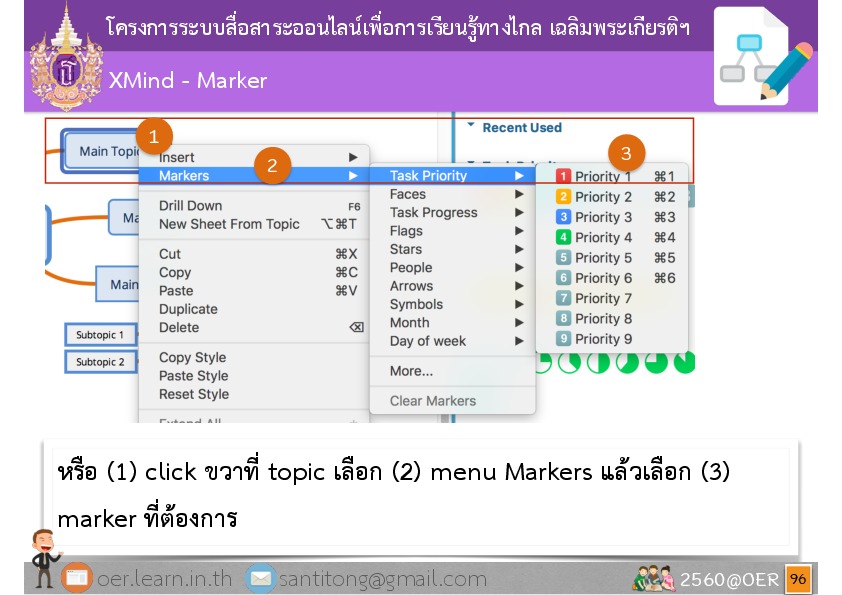Screen dimensions: 842x595
Task: Click the Priority 5 marker icon
Action: click(563, 258)
